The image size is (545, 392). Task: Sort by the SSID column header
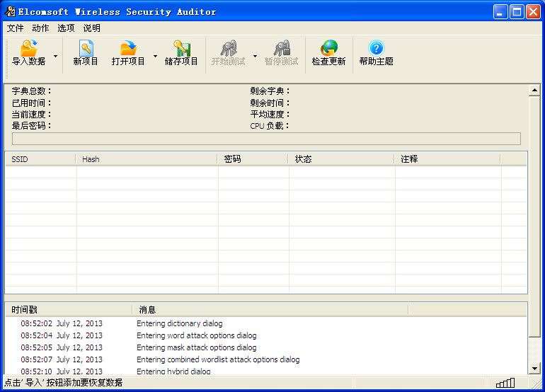click(x=40, y=159)
